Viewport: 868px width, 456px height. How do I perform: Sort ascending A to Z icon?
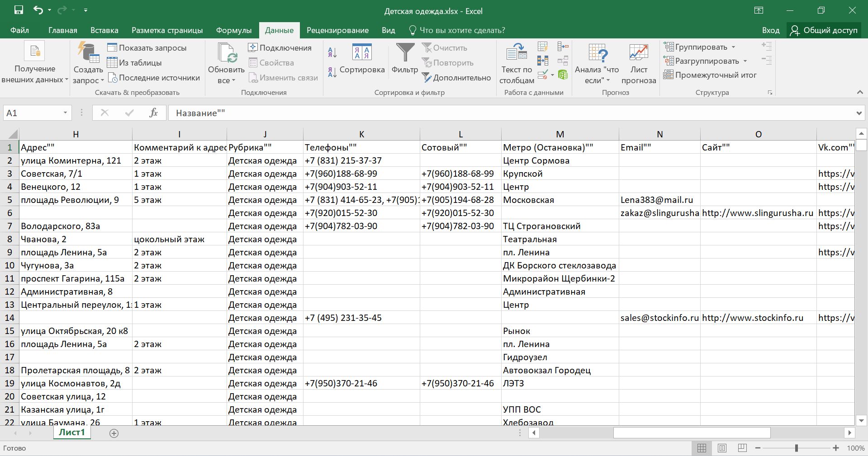click(x=332, y=52)
